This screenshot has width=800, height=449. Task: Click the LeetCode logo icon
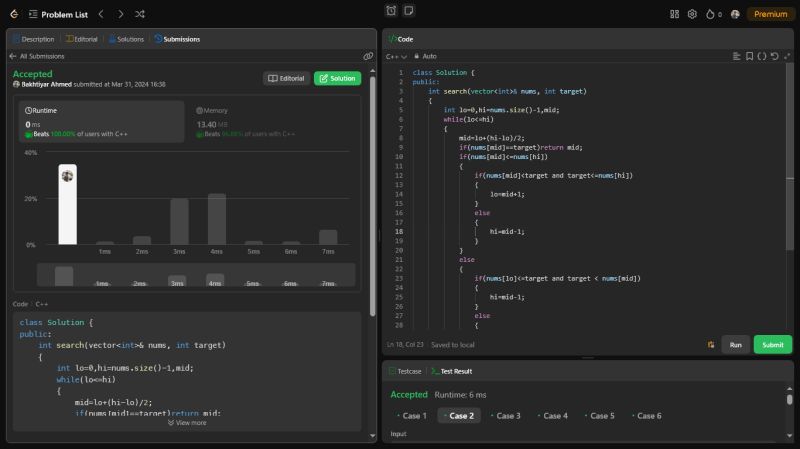tap(14, 14)
